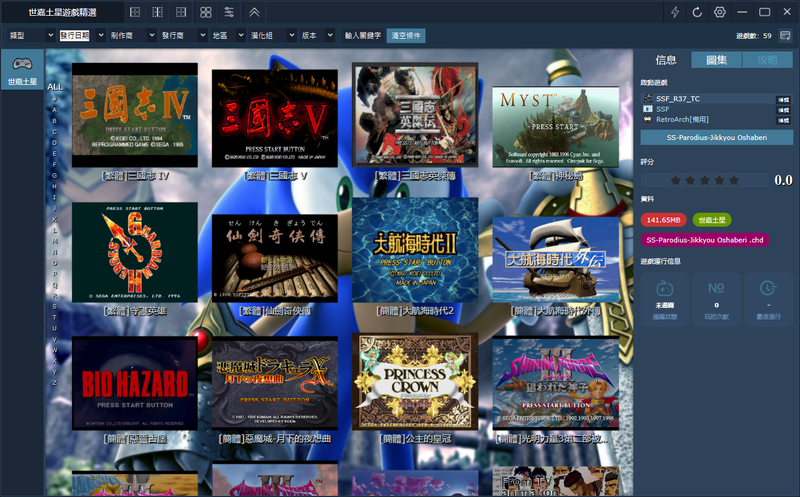Select the 三國志 IV game thumbnail
This screenshot has width=800, height=497.
(x=135, y=115)
